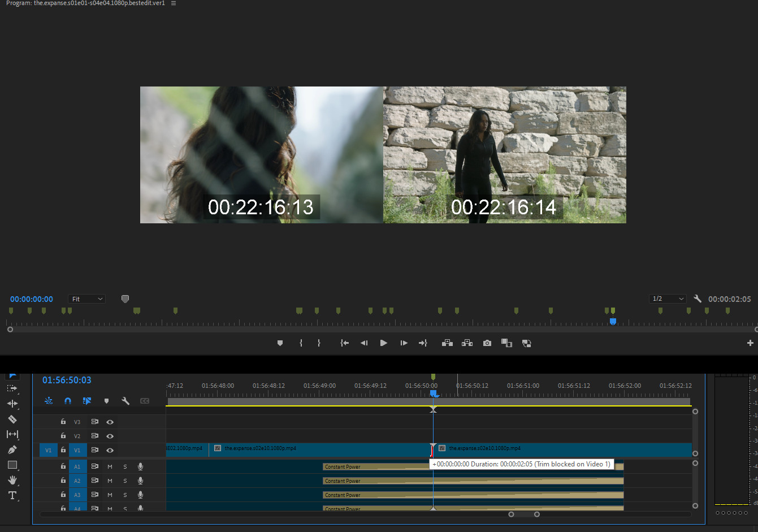This screenshot has height=532, width=758.
Task: Choose the Type tool
Action: click(12, 495)
